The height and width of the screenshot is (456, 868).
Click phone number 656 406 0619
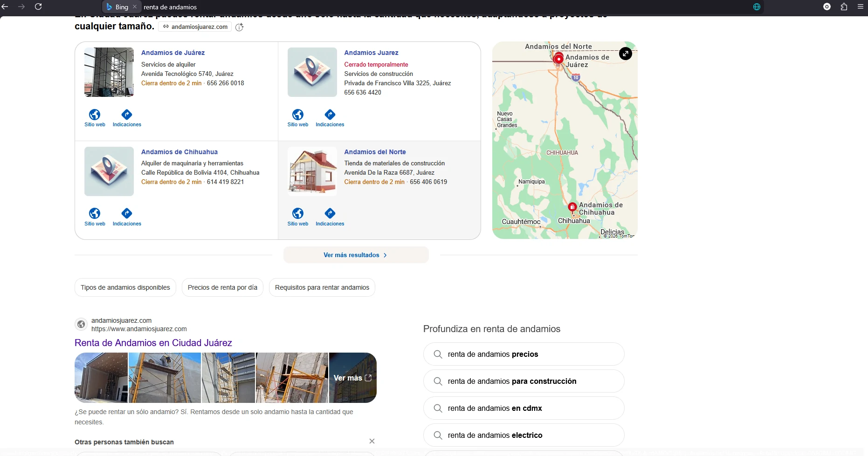[428, 182]
